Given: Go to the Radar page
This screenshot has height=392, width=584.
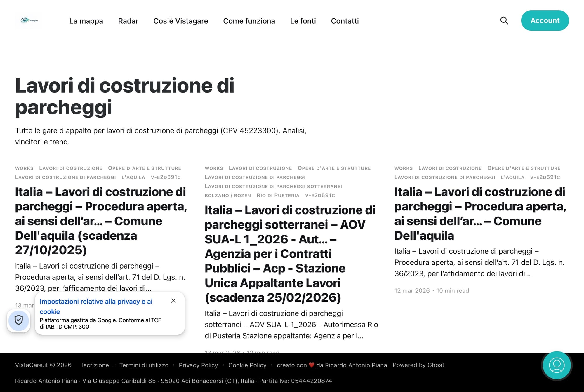Looking at the screenshot, I should click(128, 21).
